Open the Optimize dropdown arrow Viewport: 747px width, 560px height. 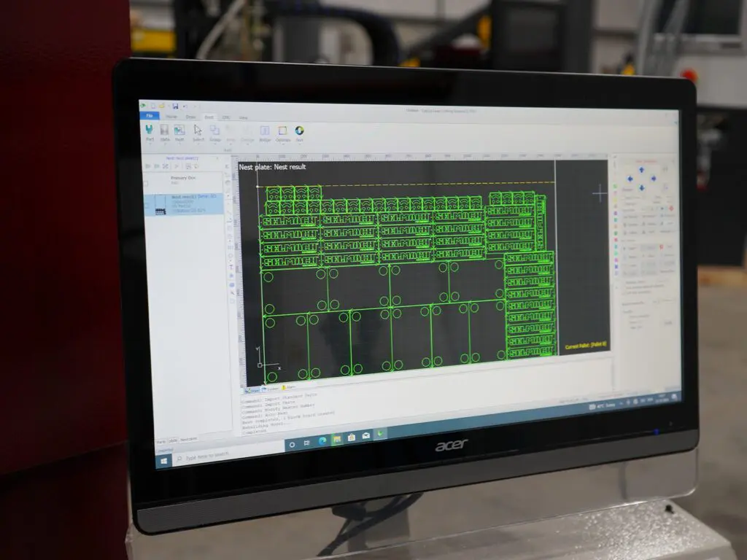click(x=283, y=144)
